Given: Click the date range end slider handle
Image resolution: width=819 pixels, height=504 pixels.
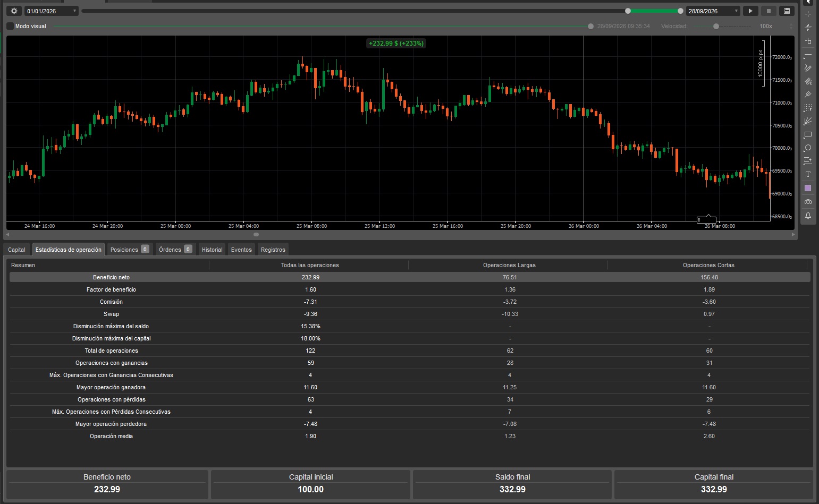Looking at the screenshot, I should coord(680,11).
